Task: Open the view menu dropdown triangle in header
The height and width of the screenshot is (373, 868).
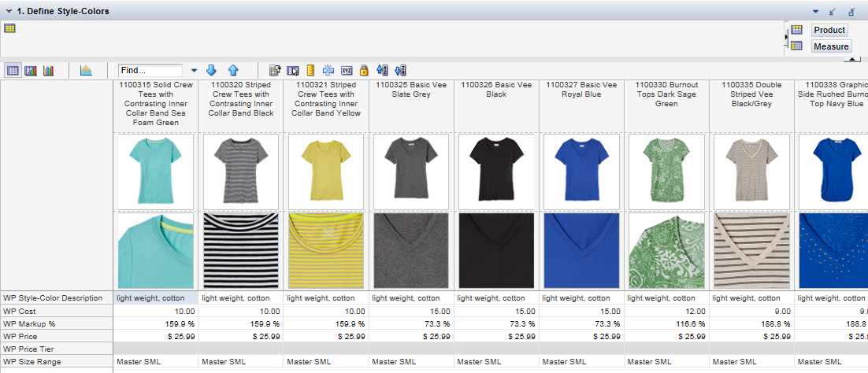Action: [x=815, y=11]
